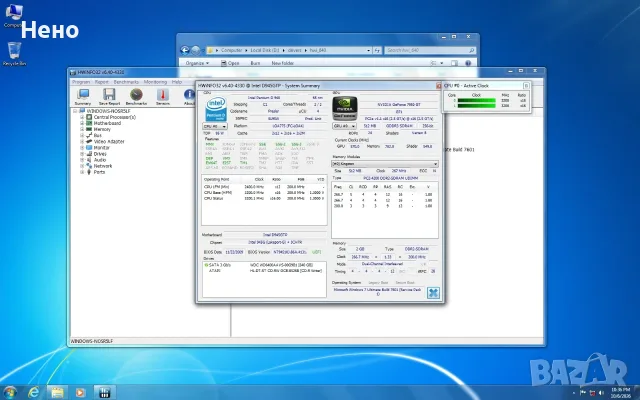Open the GPU #0 selector dropdown
Screen dimensions: 640x400
(344, 126)
